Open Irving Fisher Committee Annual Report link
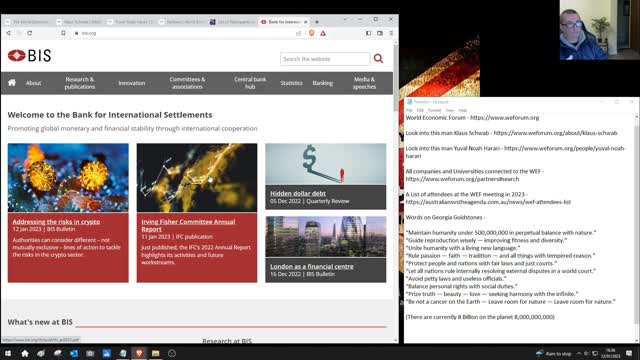 [x=188, y=225]
